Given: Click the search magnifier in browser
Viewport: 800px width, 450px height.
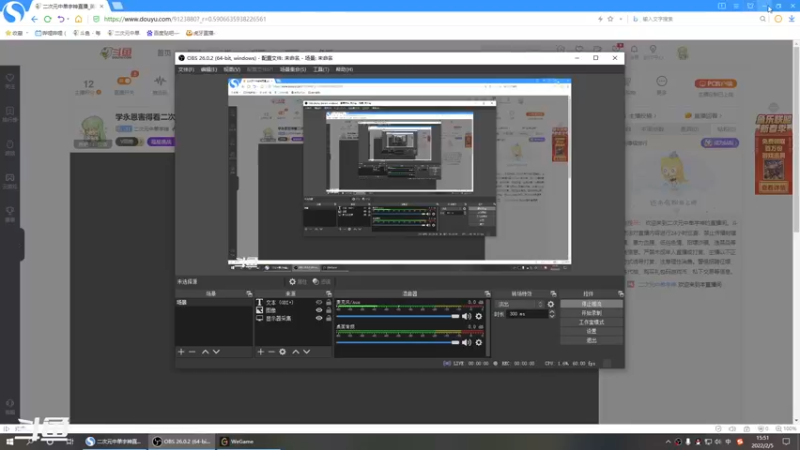Looking at the screenshot, I should click(763, 19).
